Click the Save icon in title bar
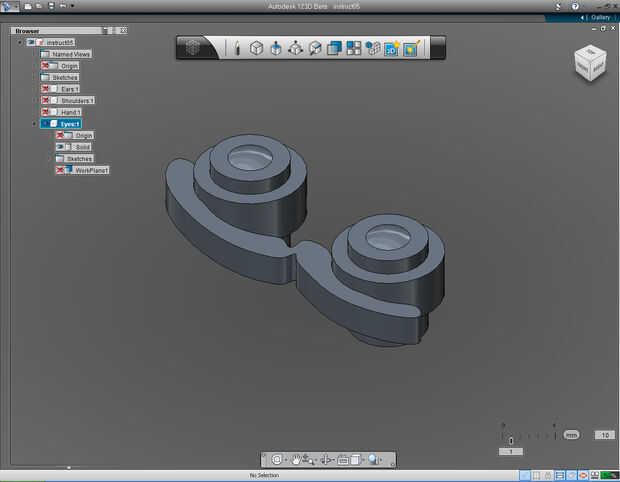This screenshot has height=482, width=620. 51,6
